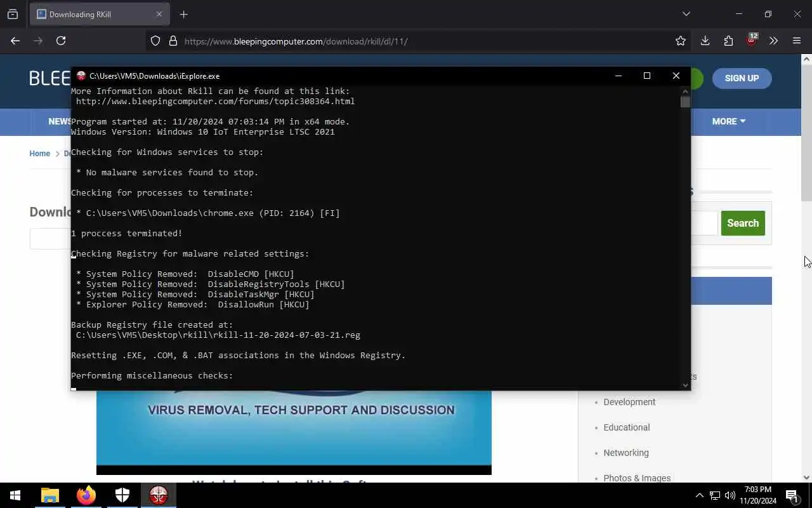Open the Educational category link
This screenshot has width=812, height=508.
click(x=627, y=427)
